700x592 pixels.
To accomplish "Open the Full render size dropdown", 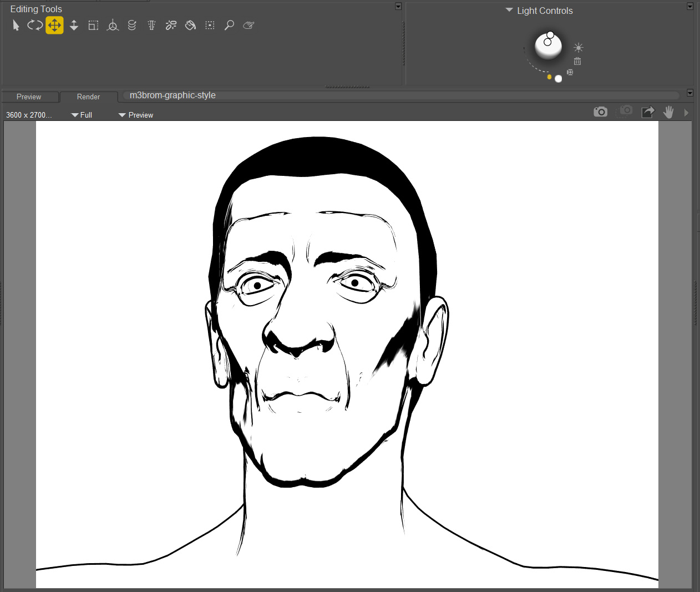I will click(82, 115).
